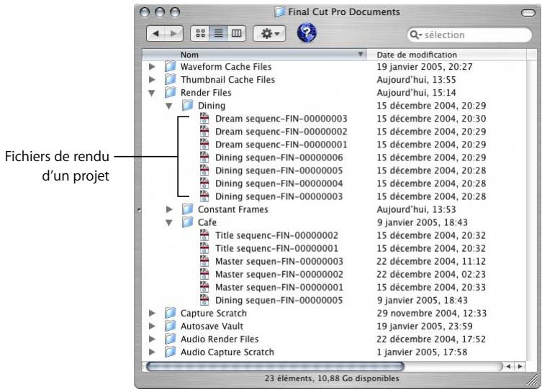Toggle the toolbar with the pill button
This screenshot has height=392, width=542.
tap(528, 13)
